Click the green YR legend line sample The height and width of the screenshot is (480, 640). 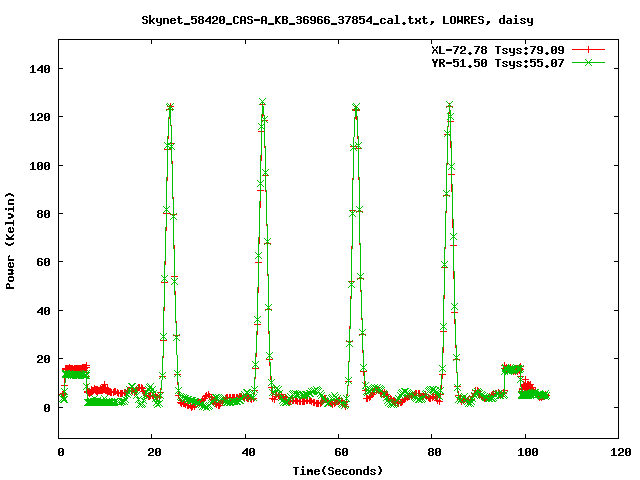pos(588,63)
